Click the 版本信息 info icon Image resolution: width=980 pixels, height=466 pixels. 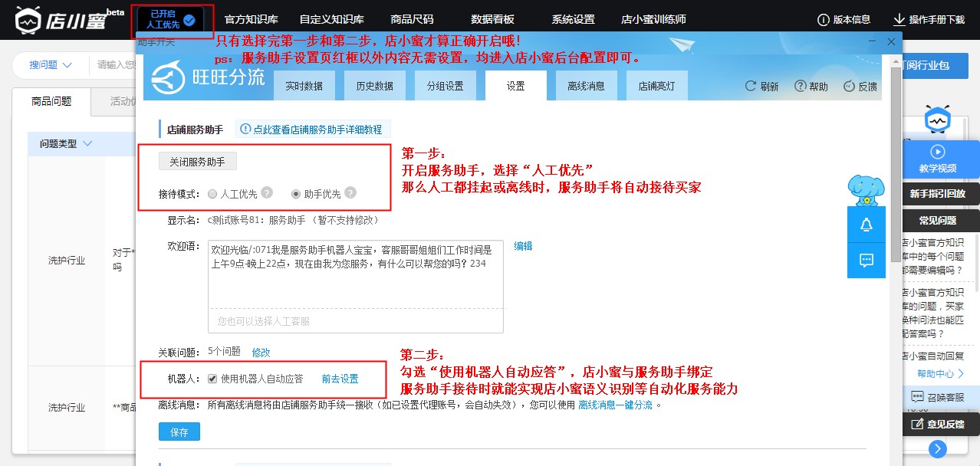point(824,20)
